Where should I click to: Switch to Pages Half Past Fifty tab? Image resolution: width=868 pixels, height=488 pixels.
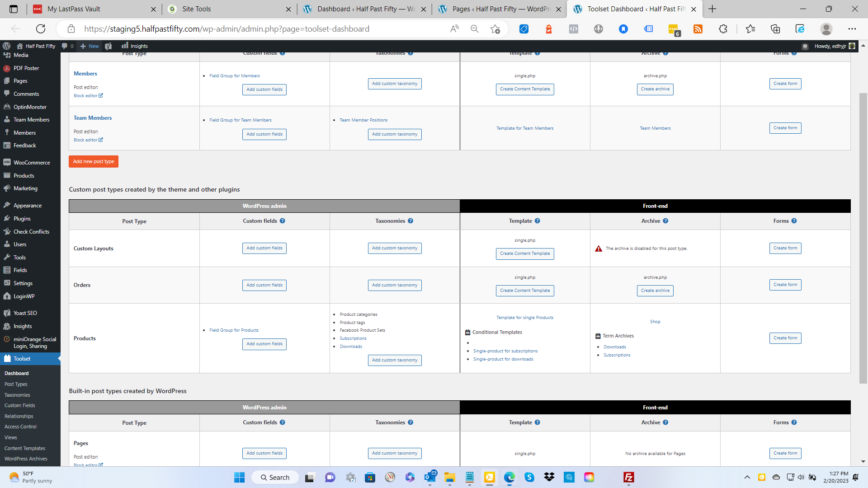[x=500, y=9]
